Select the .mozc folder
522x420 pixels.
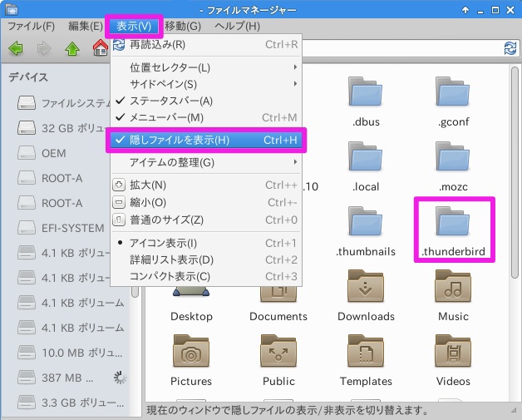pos(453,167)
